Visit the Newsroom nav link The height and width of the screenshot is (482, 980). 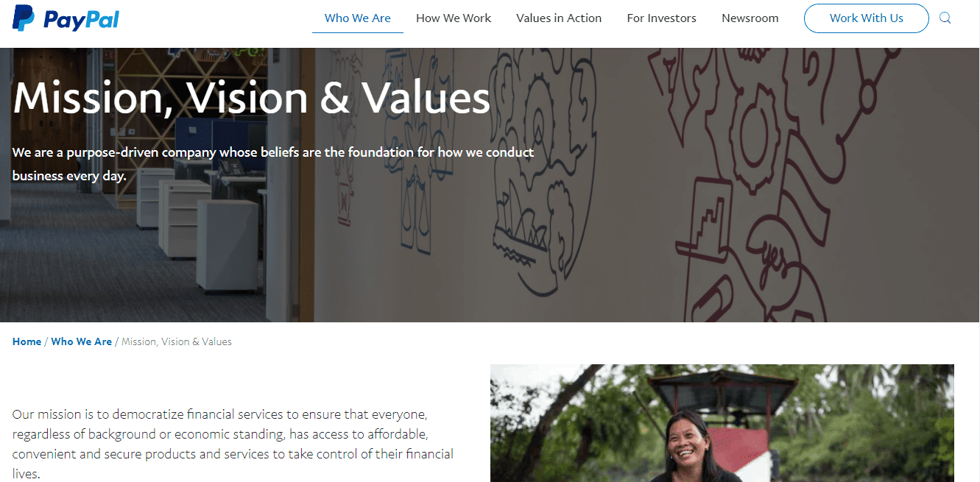click(x=750, y=18)
